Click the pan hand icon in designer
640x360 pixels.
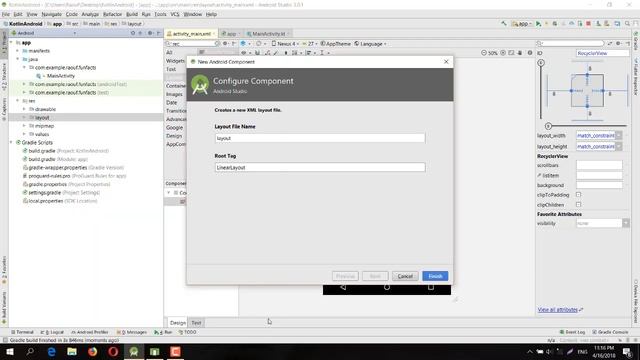point(520,53)
